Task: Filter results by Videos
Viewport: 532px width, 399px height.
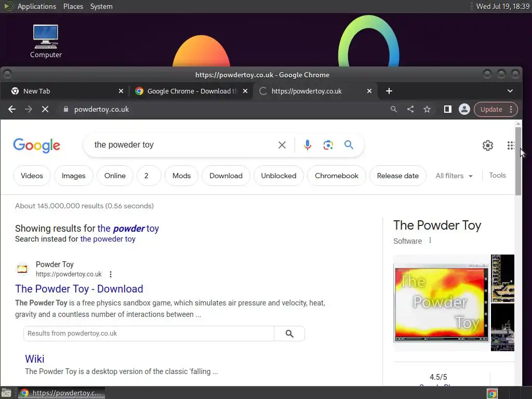Action: pos(32,176)
